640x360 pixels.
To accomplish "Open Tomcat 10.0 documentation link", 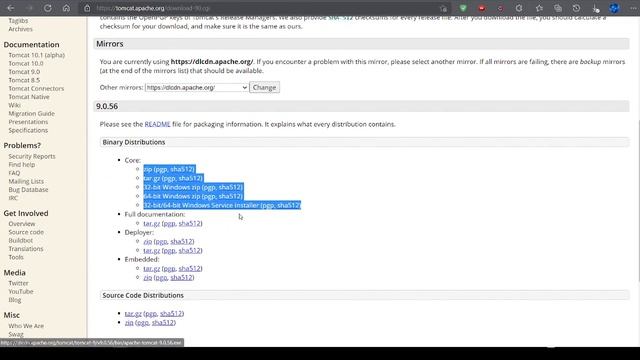I will click(26, 63).
